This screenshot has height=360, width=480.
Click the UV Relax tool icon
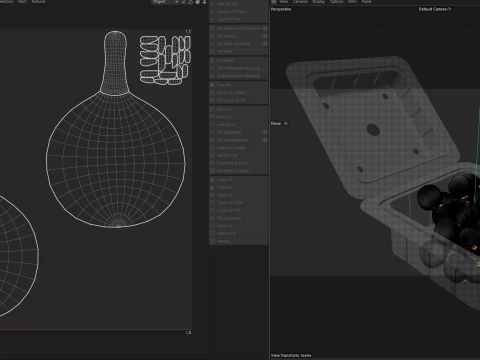[212, 60]
